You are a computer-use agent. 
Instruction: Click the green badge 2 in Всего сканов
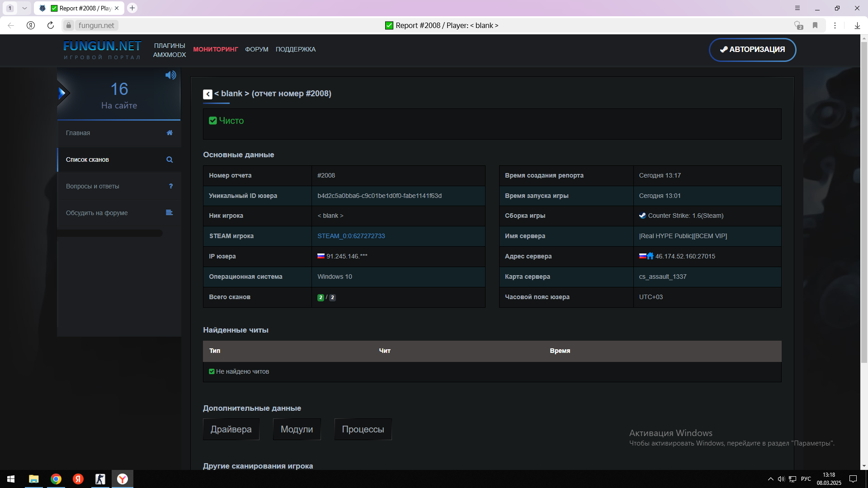click(x=321, y=297)
